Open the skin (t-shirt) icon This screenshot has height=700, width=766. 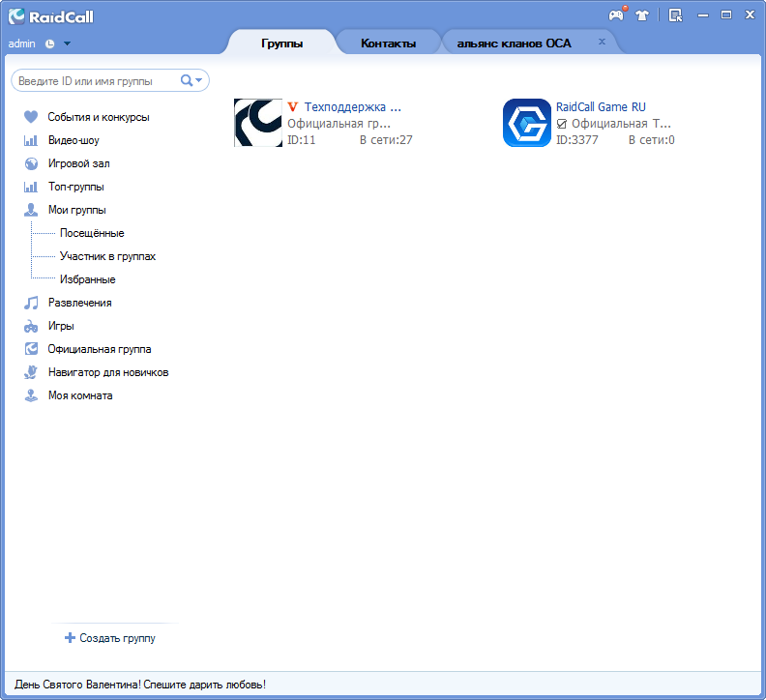tap(642, 15)
